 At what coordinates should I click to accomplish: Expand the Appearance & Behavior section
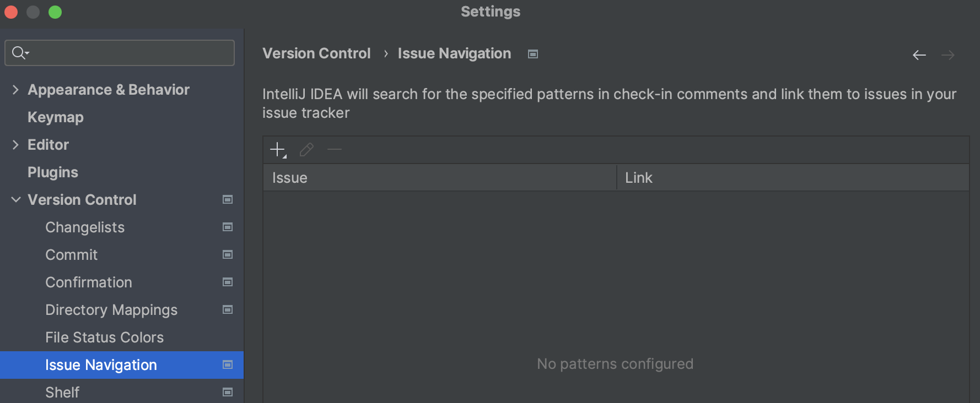pos(15,89)
